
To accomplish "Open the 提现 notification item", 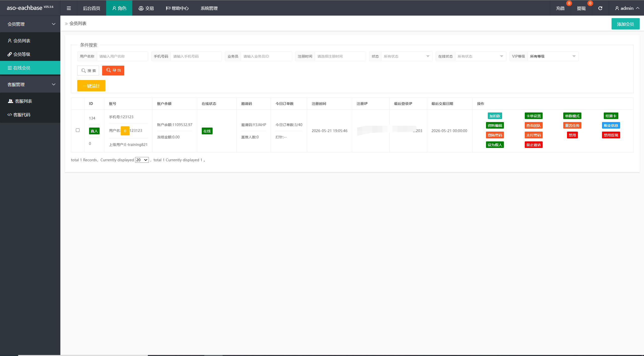I will 581,8.
